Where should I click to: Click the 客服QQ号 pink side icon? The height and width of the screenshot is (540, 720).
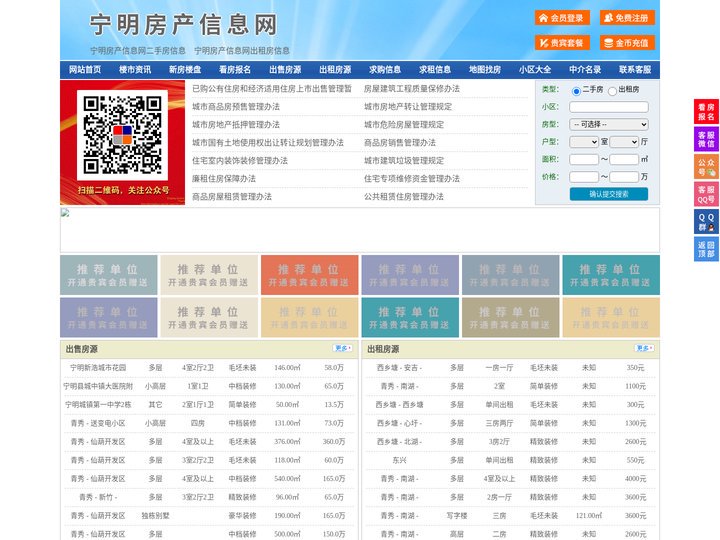pos(706,194)
